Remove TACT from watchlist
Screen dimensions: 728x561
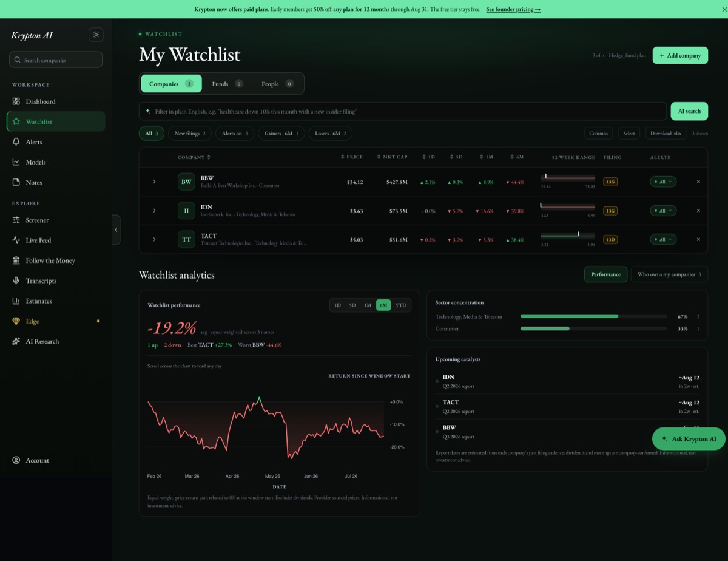pyautogui.click(x=698, y=239)
